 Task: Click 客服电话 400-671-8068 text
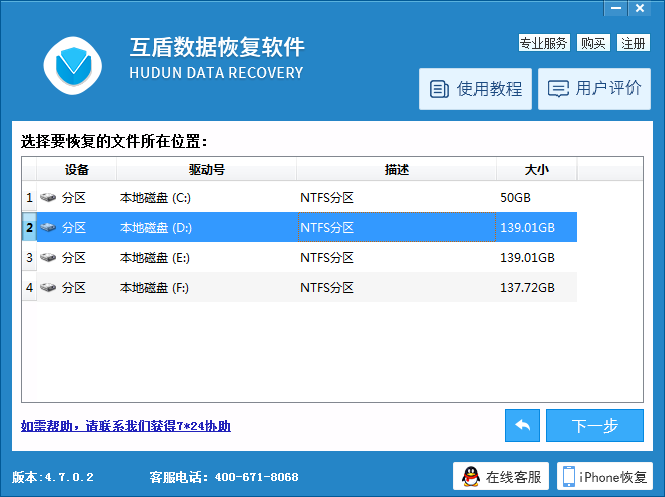224,477
